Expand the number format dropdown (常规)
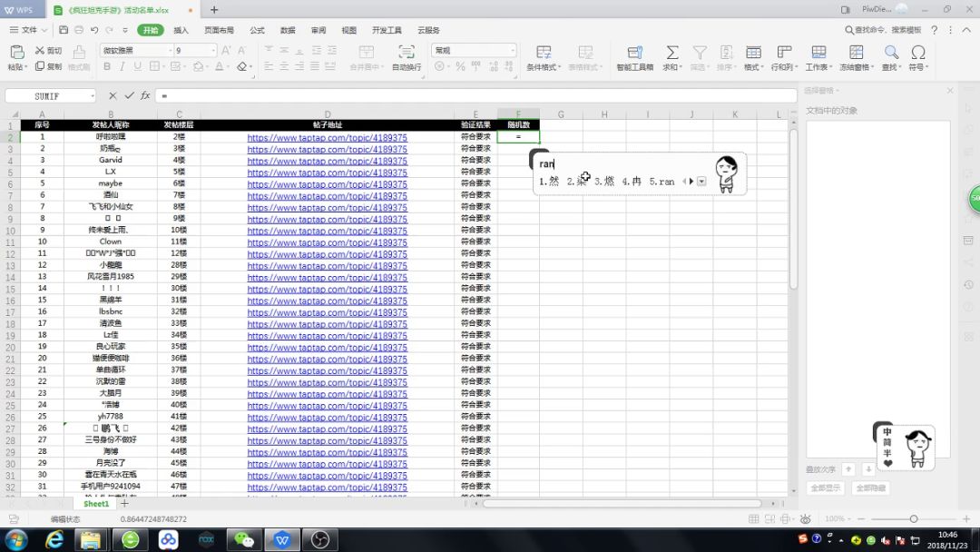 coord(512,51)
